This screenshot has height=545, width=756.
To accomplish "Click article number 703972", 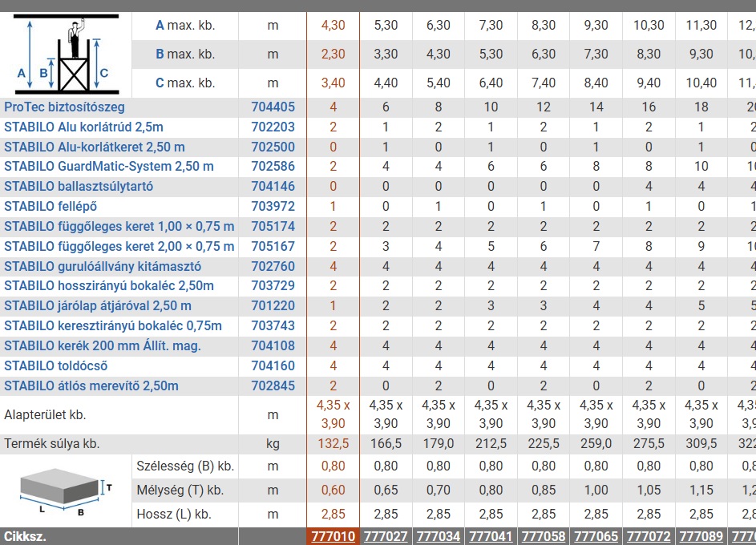I will [x=273, y=207].
